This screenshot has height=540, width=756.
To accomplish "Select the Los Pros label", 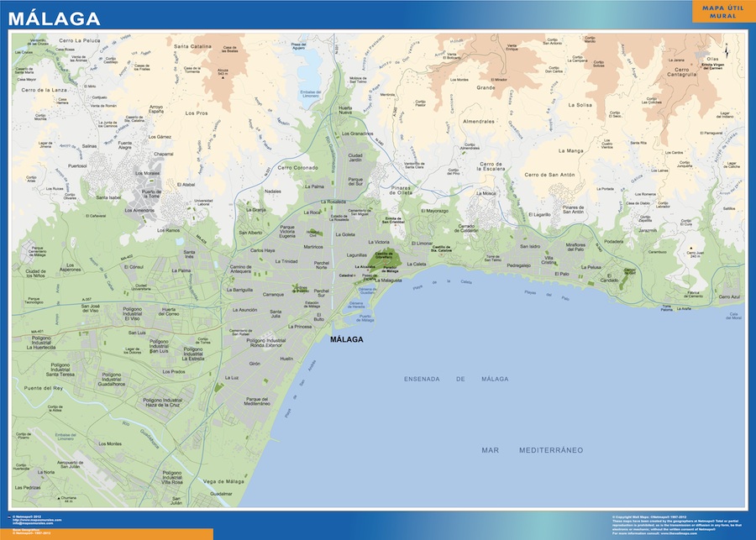I will 197,113.
